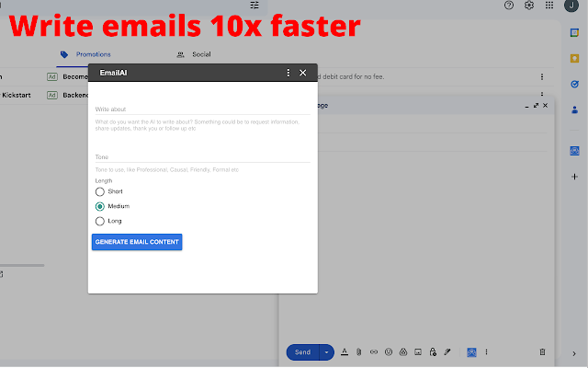Collapse the side panel with chevron
Image resolution: width=588 pixels, height=368 pixels.
point(574,353)
